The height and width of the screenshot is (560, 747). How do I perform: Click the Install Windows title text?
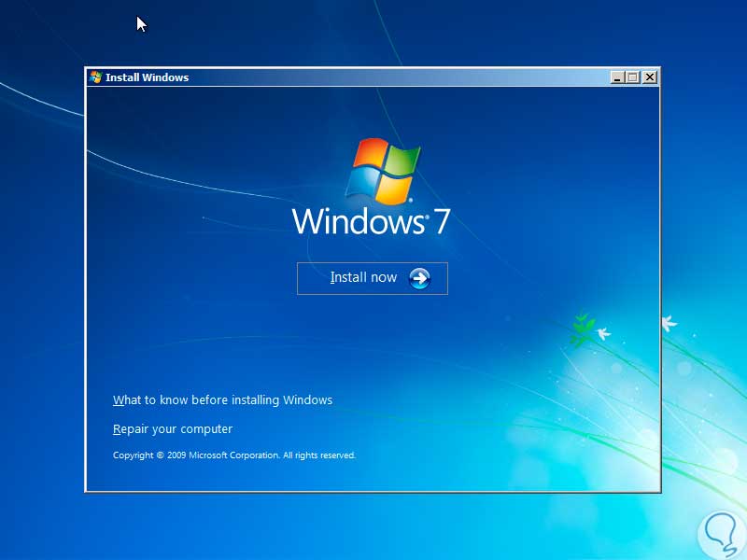pyautogui.click(x=147, y=77)
